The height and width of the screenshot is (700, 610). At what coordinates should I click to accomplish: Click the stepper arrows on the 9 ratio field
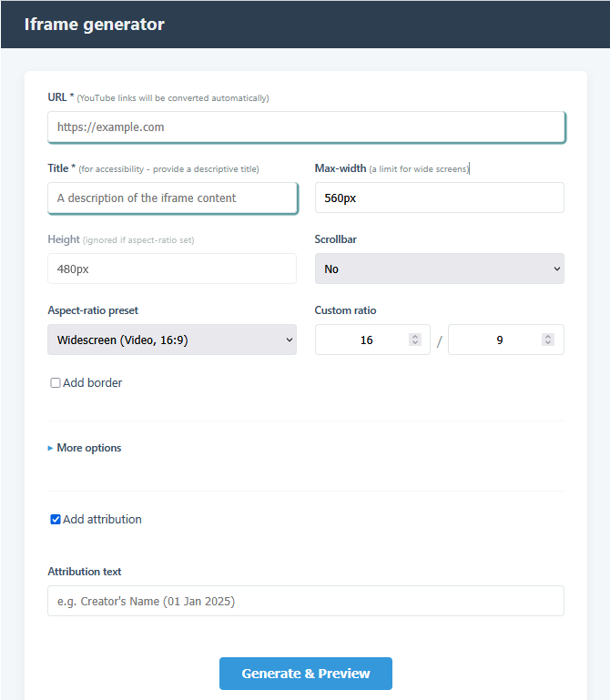(x=548, y=340)
